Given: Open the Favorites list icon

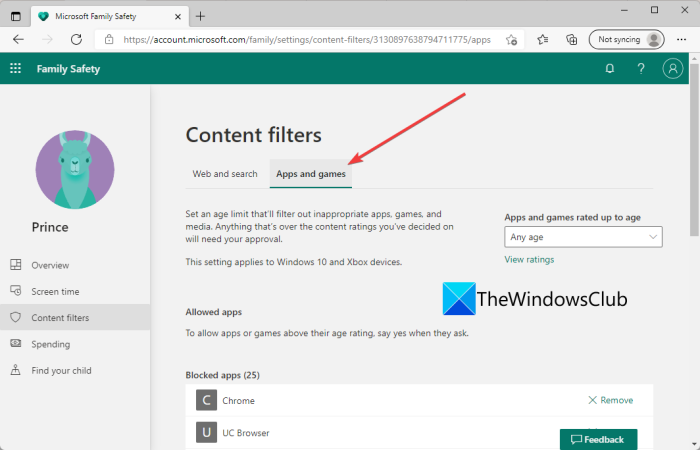Looking at the screenshot, I should tap(542, 40).
